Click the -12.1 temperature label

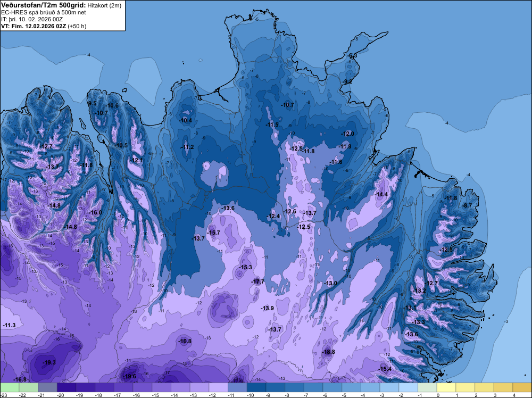(x=137, y=161)
